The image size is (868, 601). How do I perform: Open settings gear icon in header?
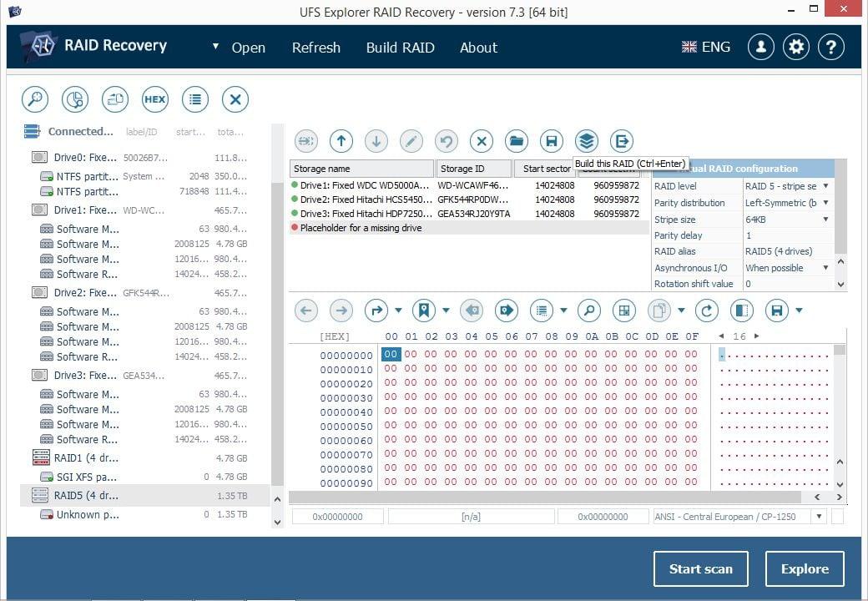(796, 47)
